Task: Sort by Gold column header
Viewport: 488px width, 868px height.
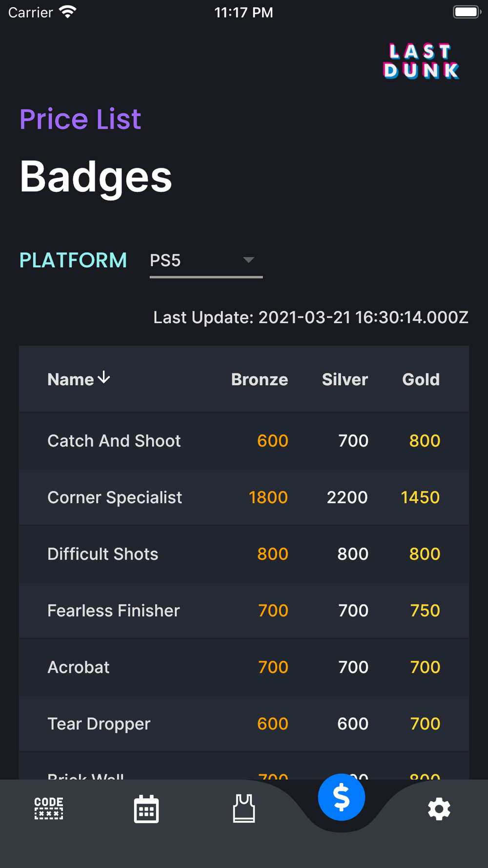Action: tap(421, 379)
